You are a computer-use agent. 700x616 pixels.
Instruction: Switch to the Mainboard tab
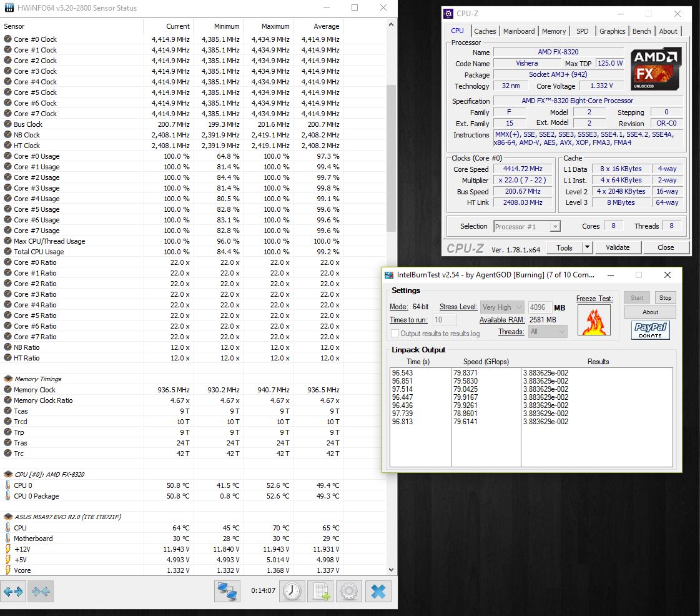coord(519,31)
